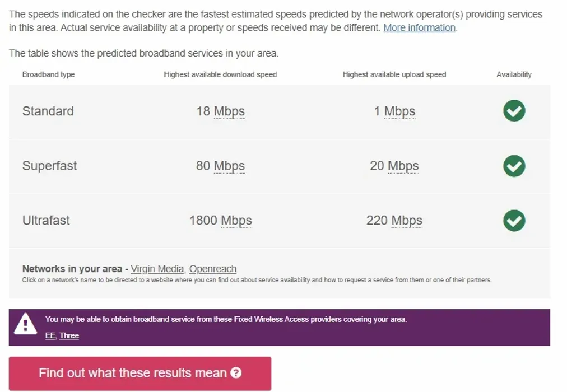Click Mbps abbreviation in Standard download speed
Screen dimensions: 567x392
coord(229,111)
